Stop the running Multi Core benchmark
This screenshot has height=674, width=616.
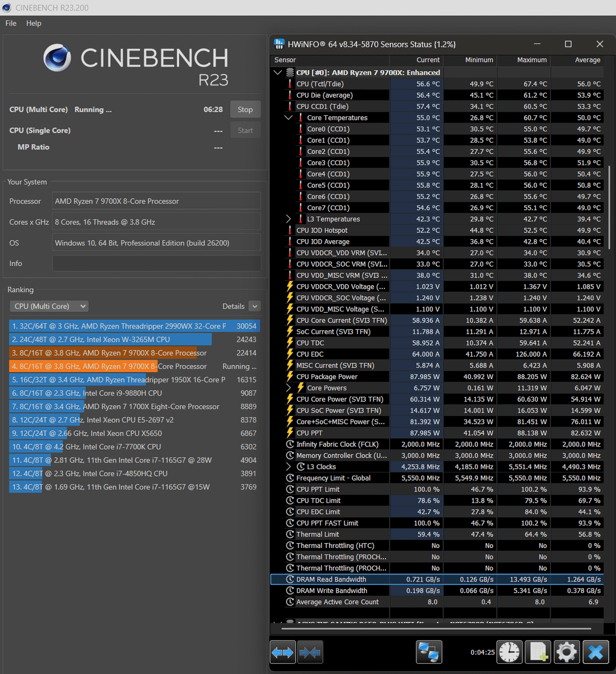tap(245, 110)
